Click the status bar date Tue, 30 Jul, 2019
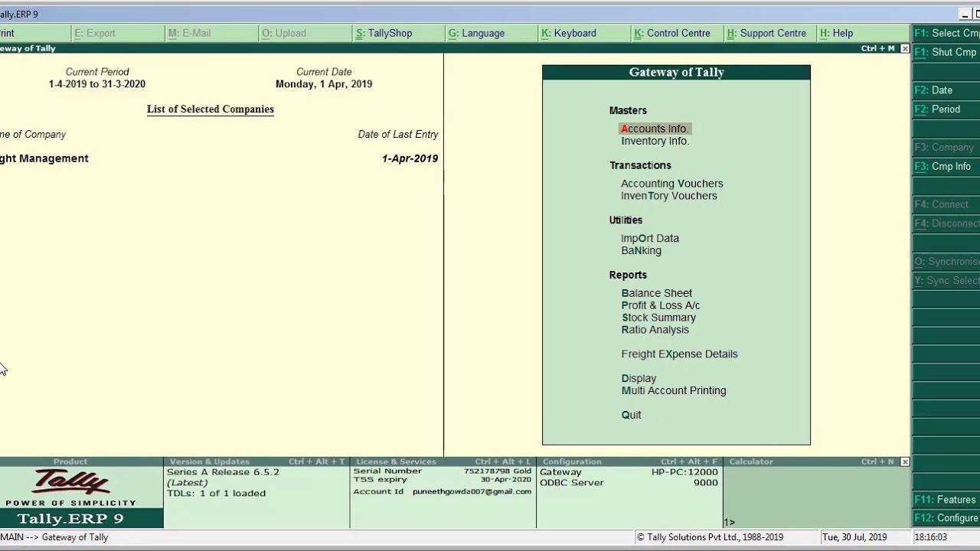The image size is (980, 551). tap(854, 537)
